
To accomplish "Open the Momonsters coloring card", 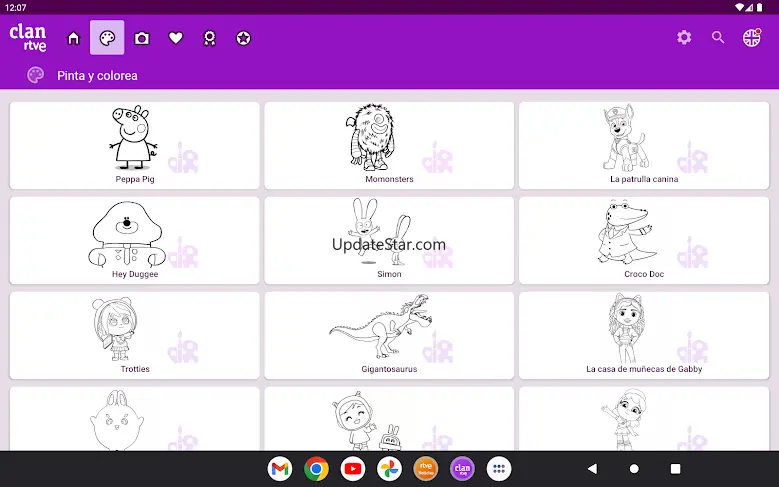I will [389, 146].
